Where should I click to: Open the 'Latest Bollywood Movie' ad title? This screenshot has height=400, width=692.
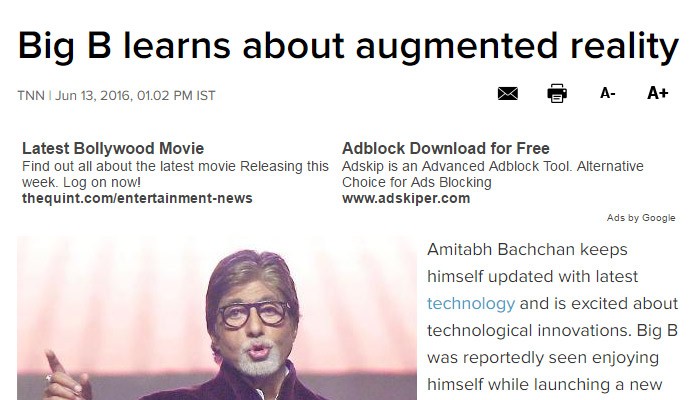(112, 148)
